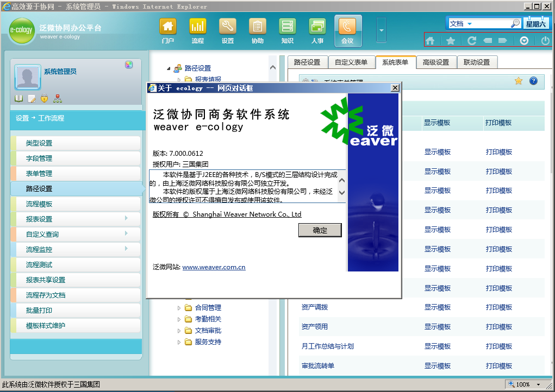Viewport: 555px width, 392px height.
Task: Switch to the 自定义表单 tab
Action: [352, 62]
